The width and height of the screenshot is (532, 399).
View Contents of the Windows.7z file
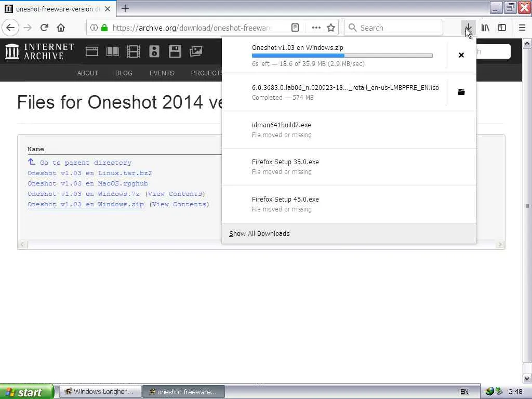click(175, 194)
